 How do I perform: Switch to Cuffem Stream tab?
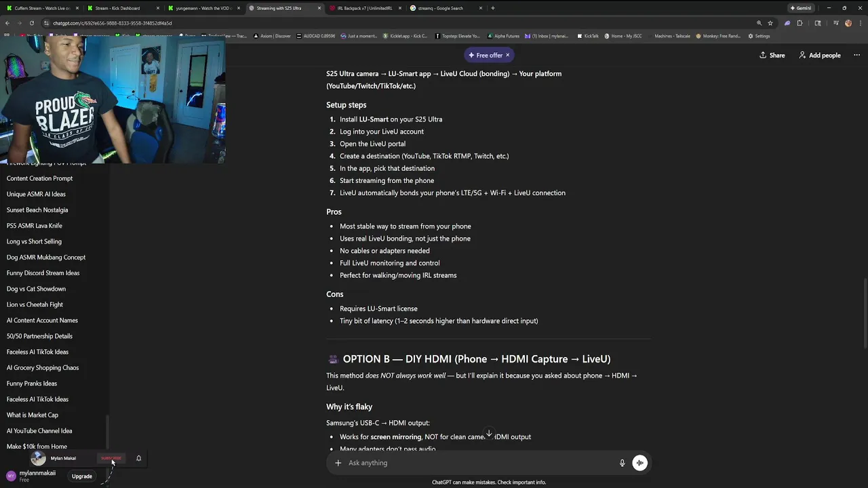[42, 8]
